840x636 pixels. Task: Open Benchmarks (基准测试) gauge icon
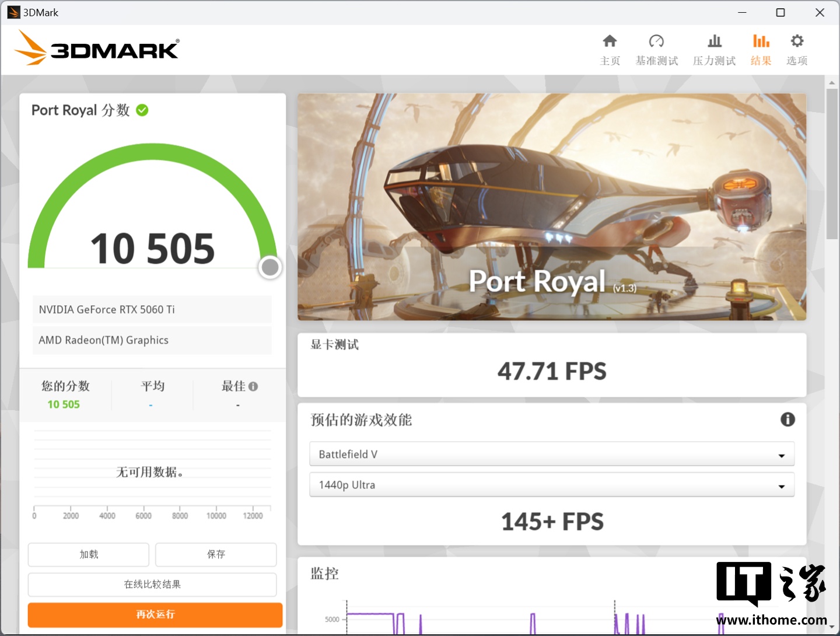(656, 41)
